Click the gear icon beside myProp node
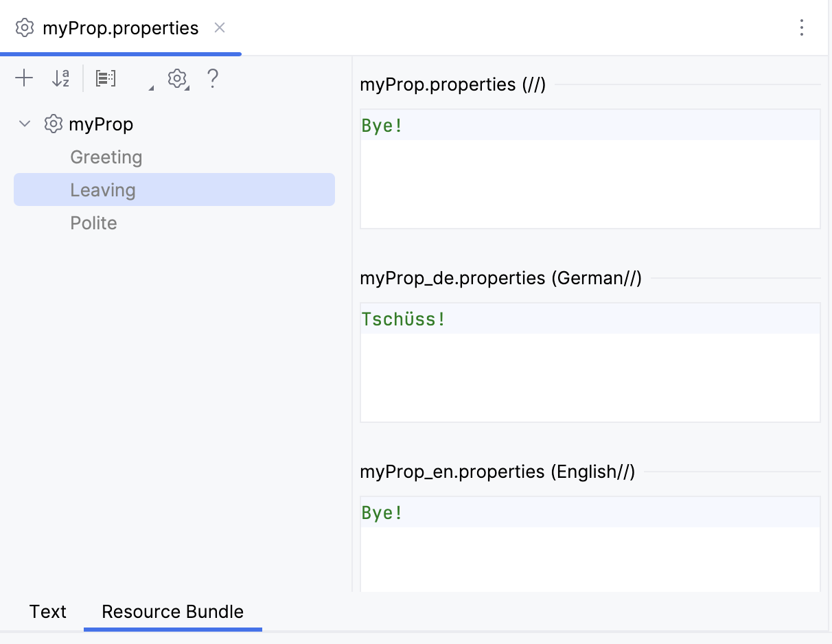This screenshot has height=644, width=832. coord(53,124)
